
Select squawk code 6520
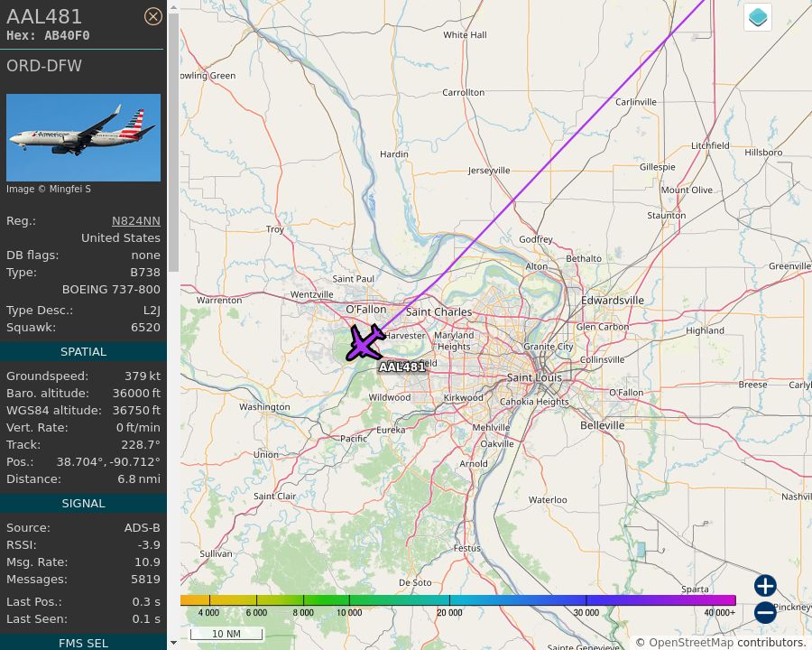click(145, 328)
